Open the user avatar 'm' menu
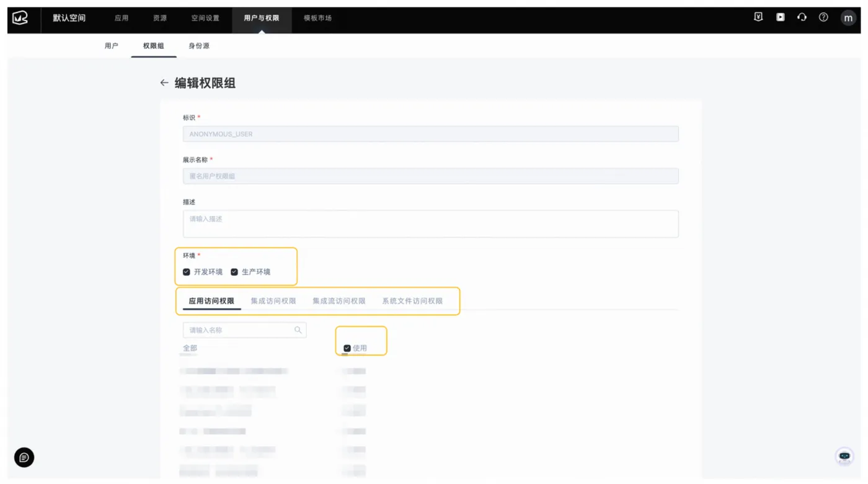868x484 pixels. [848, 18]
